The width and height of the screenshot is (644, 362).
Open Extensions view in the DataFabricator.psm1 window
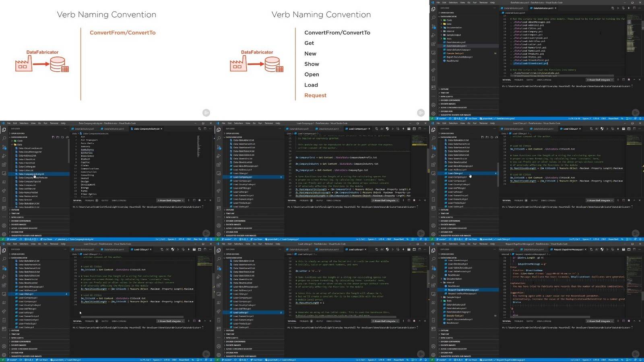(x=433, y=44)
